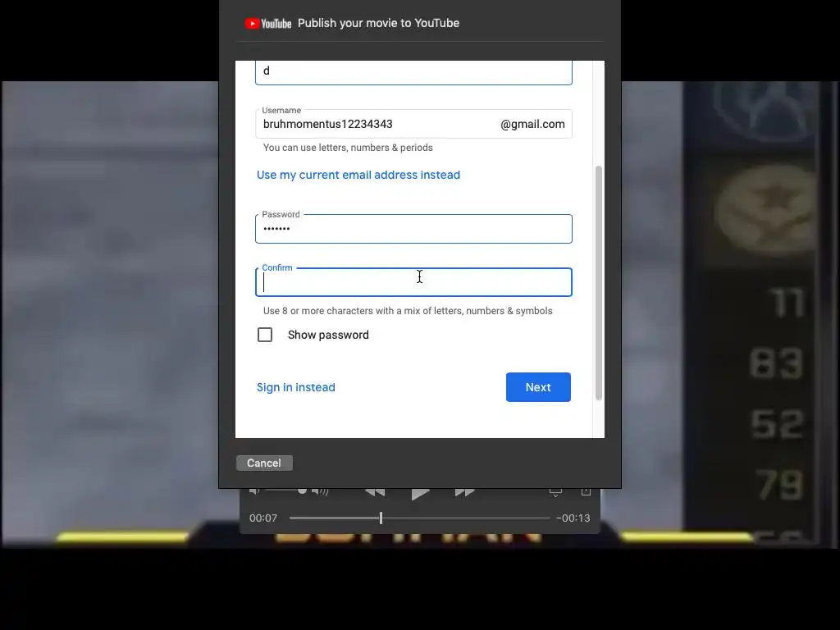The width and height of the screenshot is (840, 630).
Task: Edit the Username field bruhmomentus12234343
Action: click(x=413, y=124)
